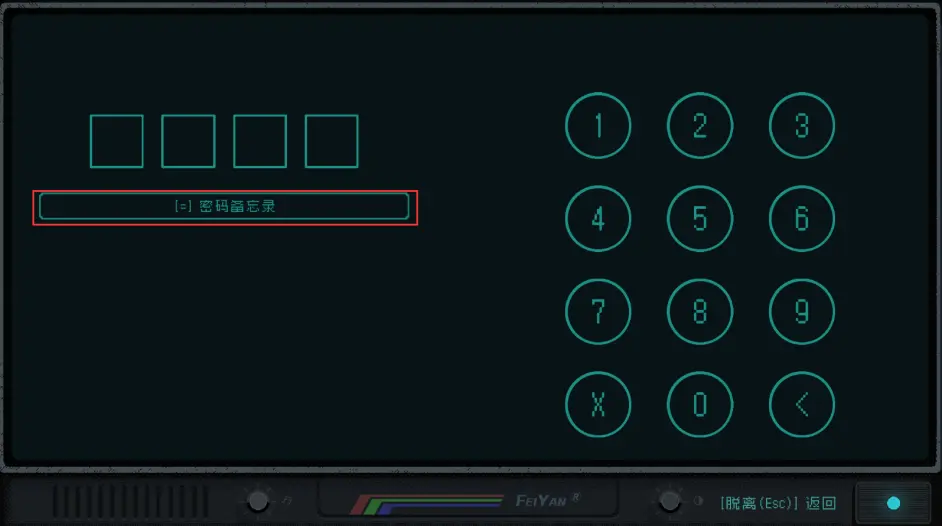Screen dimensions: 942x526
Task: Click the fourth passcode digit box
Action: [332, 141]
